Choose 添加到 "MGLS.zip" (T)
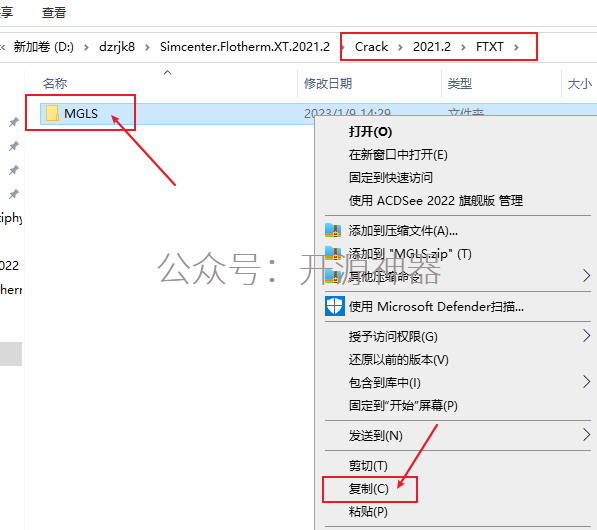The height and width of the screenshot is (530, 597). [x=410, y=254]
